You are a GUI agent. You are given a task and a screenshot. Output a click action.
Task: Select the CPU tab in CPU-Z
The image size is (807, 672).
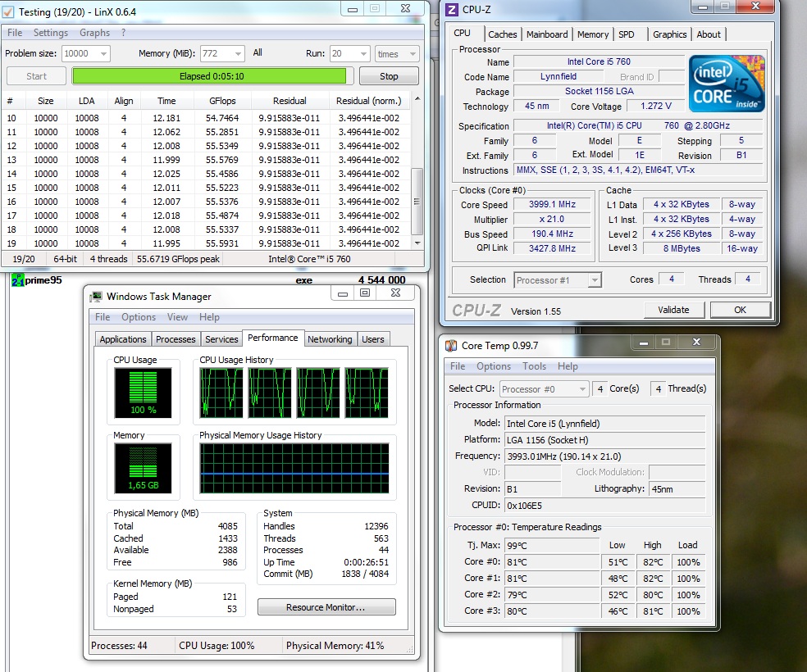coord(463,33)
